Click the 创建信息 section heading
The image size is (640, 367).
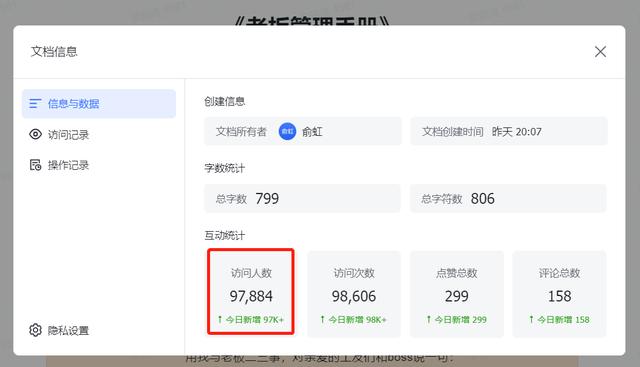pos(224,102)
